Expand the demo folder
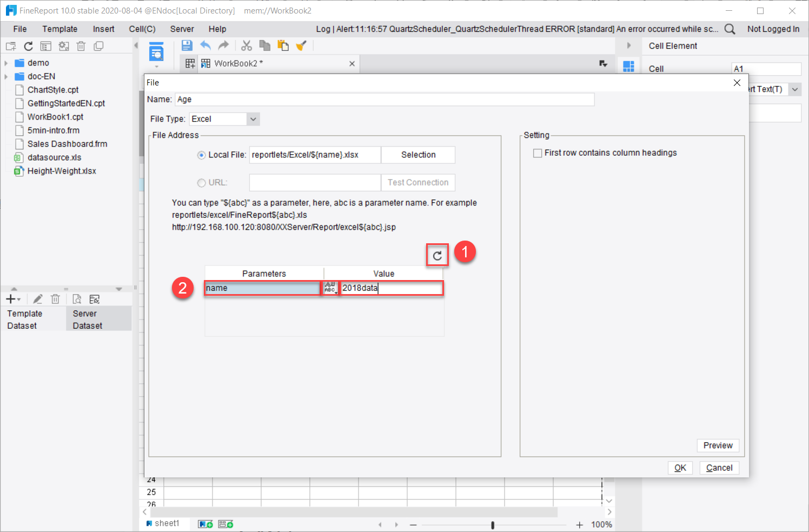This screenshot has height=532, width=809. [x=6, y=63]
